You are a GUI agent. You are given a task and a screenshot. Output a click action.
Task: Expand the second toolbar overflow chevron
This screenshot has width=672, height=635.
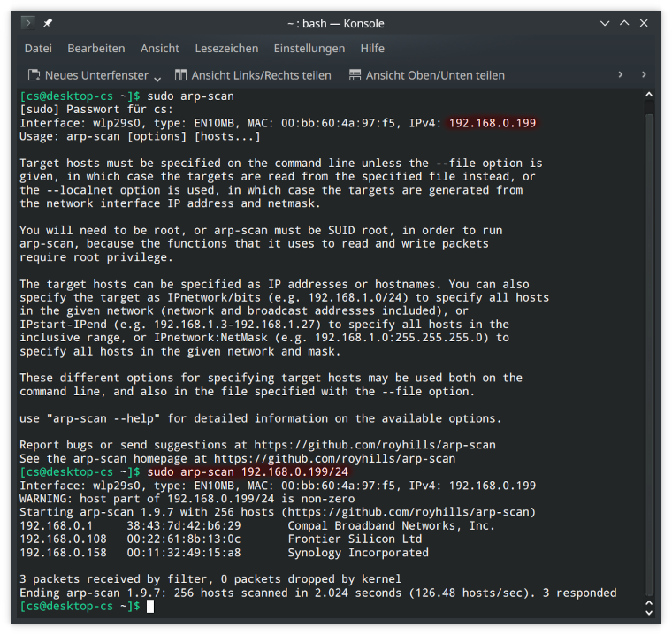click(644, 74)
